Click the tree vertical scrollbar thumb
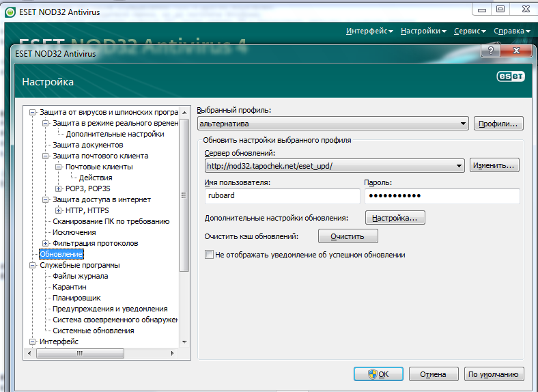538x392 pixels. coord(184,195)
